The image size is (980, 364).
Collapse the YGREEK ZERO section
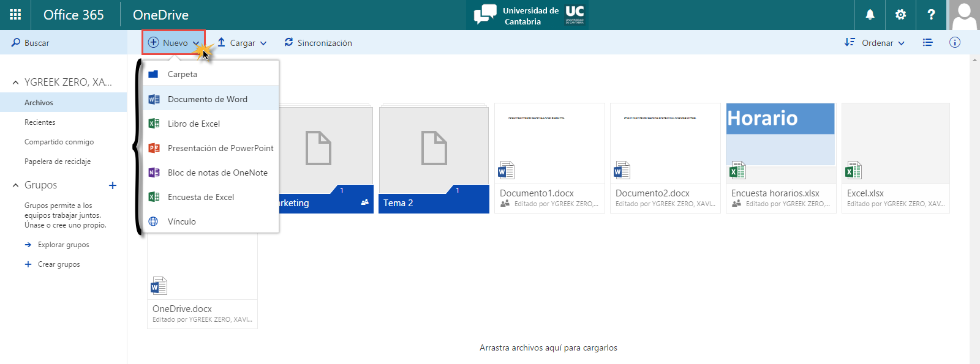tap(15, 82)
